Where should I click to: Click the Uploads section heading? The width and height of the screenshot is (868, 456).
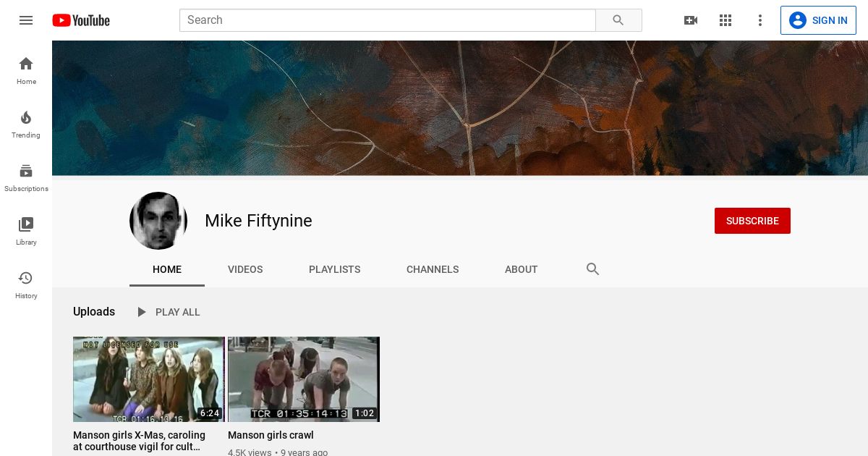94,312
